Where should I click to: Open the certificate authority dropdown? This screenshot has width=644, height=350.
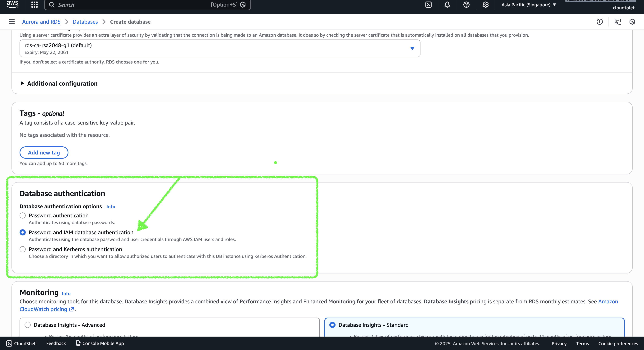[412, 48]
